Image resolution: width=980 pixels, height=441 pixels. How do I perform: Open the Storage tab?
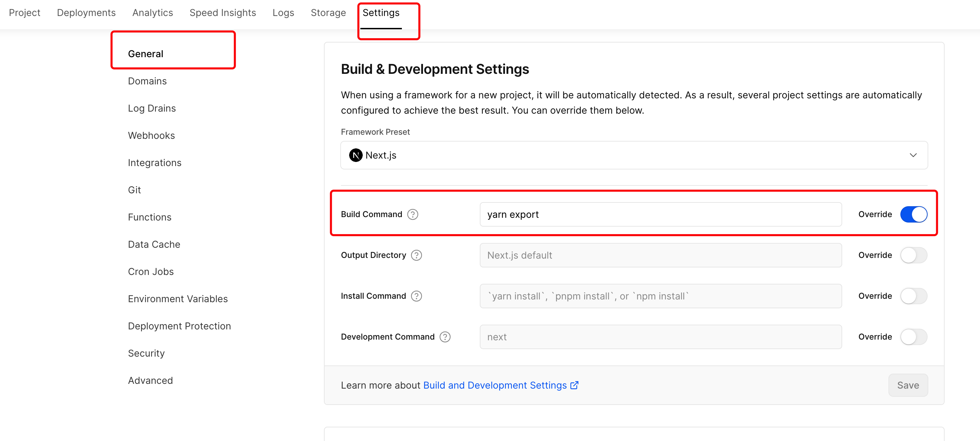point(328,13)
